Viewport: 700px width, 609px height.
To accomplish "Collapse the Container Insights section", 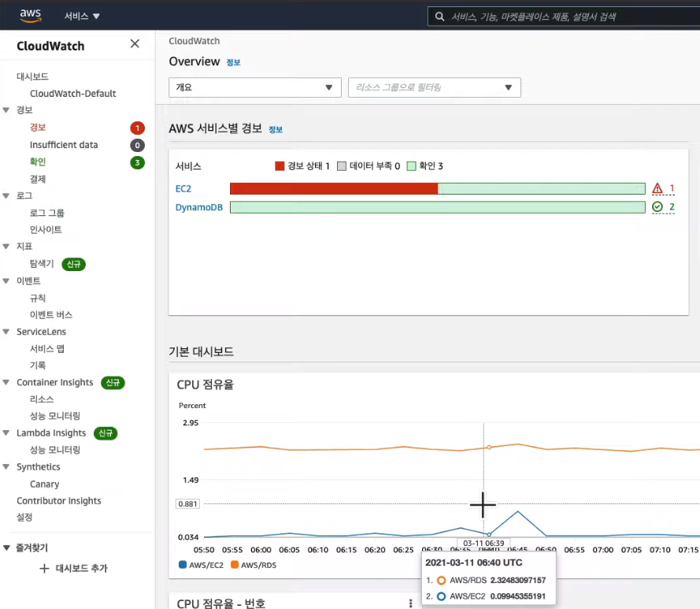I will [x=6, y=382].
